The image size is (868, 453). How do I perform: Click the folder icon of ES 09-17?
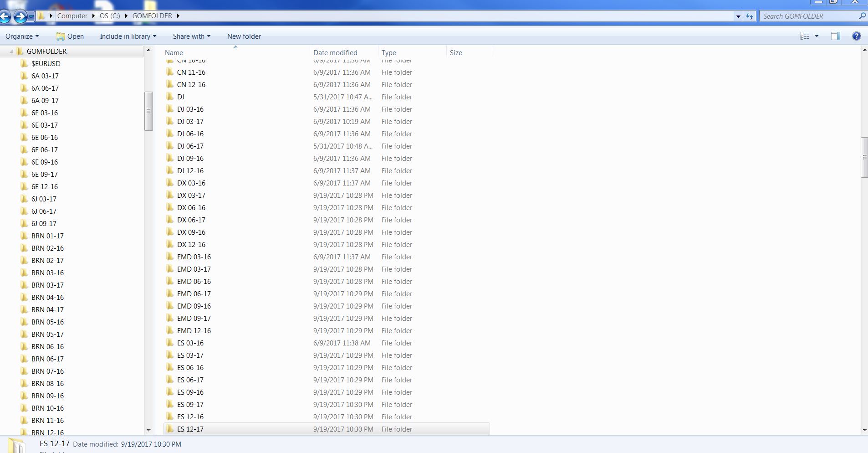point(169,404)
